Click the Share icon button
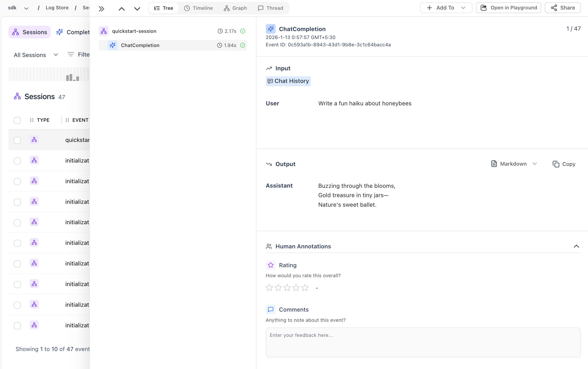 [x=563, y=8]
